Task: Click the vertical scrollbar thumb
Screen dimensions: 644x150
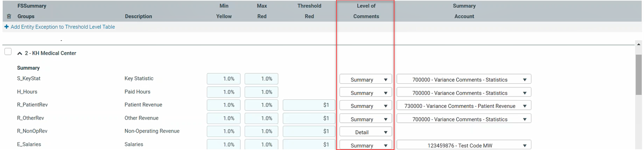Action: pyautogui.click(x=638, y=74)
